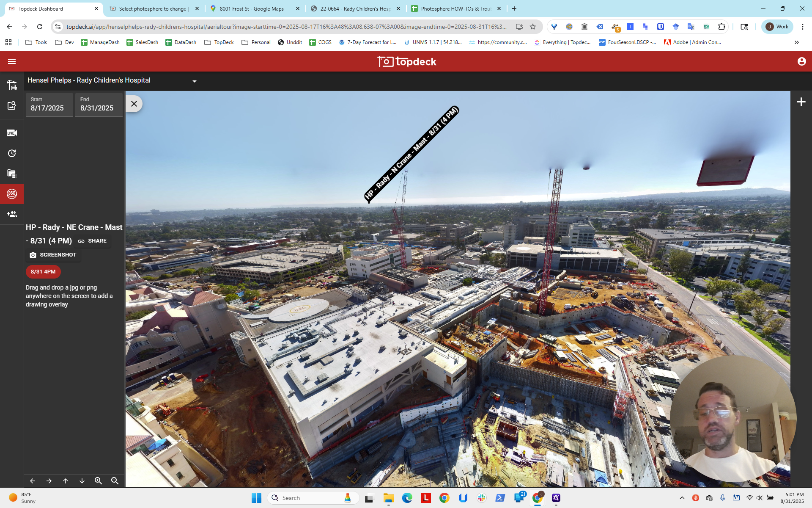Screen dimensions: 812x508
Task: Open the End date 8/31/2025 picker
Action: [x=99, y=104]
